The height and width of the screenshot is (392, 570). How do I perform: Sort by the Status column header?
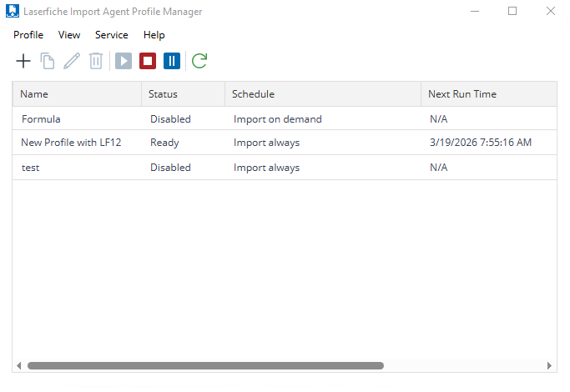coord(184,94)
